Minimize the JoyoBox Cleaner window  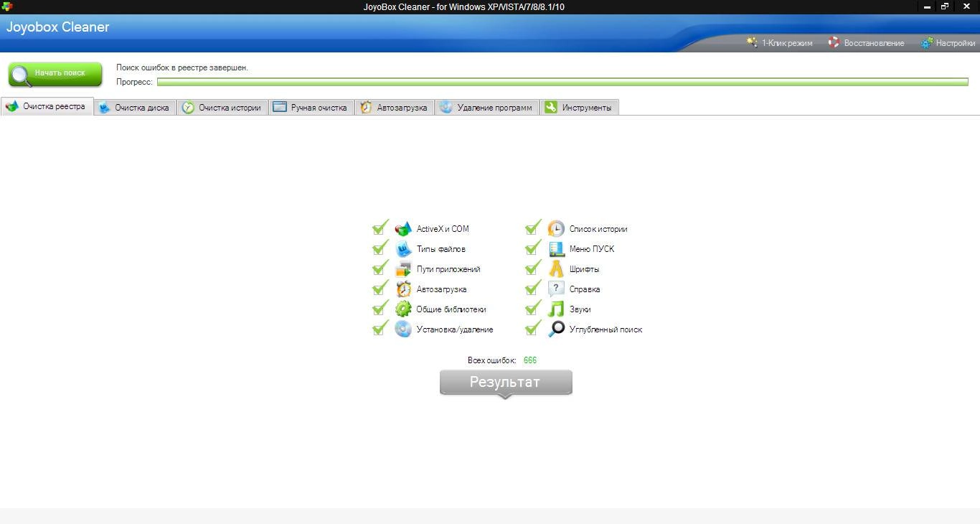click(x=927, y=6)
